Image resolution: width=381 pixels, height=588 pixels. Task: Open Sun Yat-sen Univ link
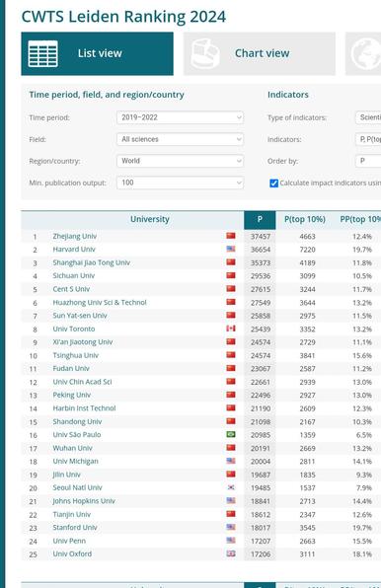click(80, 316)
